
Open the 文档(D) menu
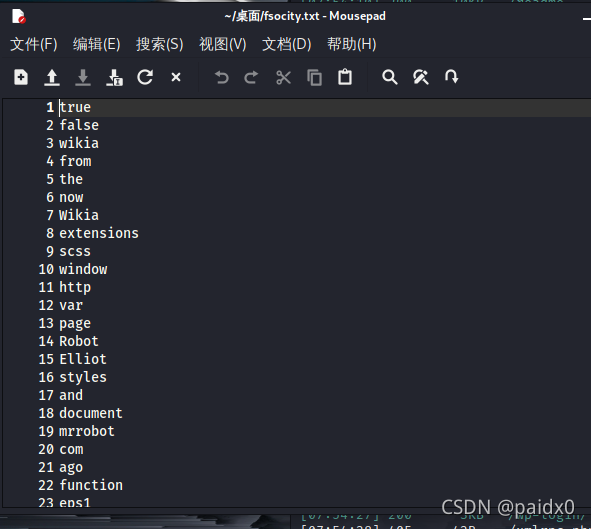287,44
